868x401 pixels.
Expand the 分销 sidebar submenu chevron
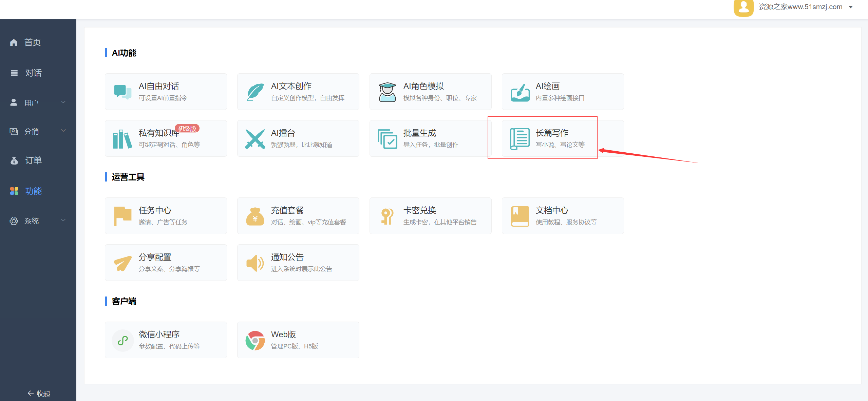click(x=63, y=131)
